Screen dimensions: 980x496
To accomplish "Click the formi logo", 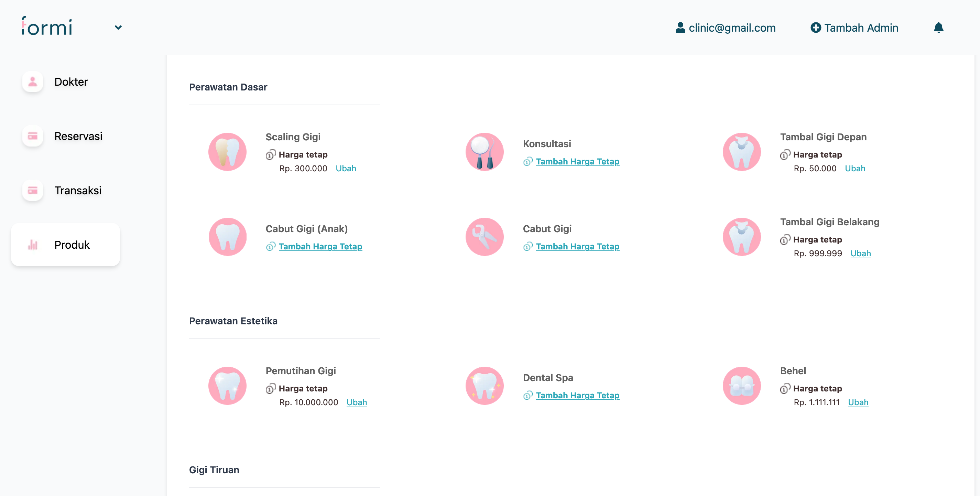I will click(x=47, y=26).
